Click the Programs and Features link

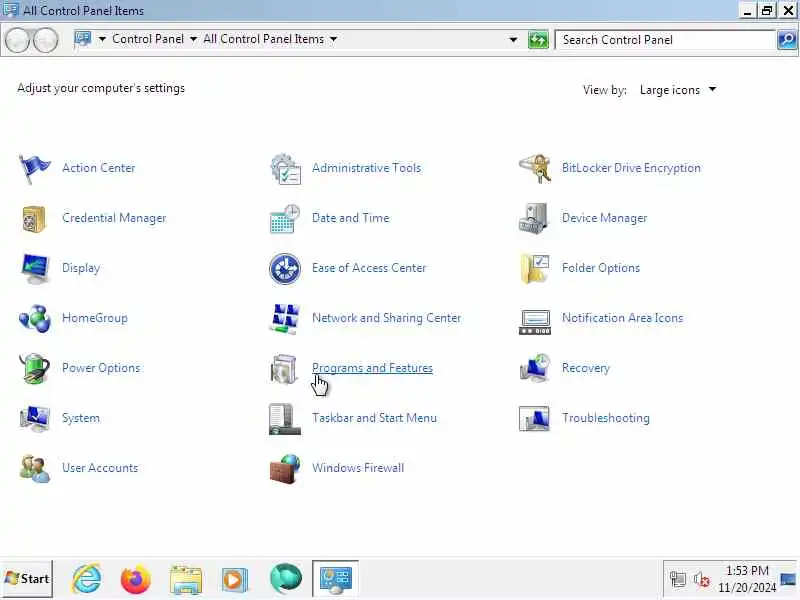pyautogui.click(x=372, y=368)
